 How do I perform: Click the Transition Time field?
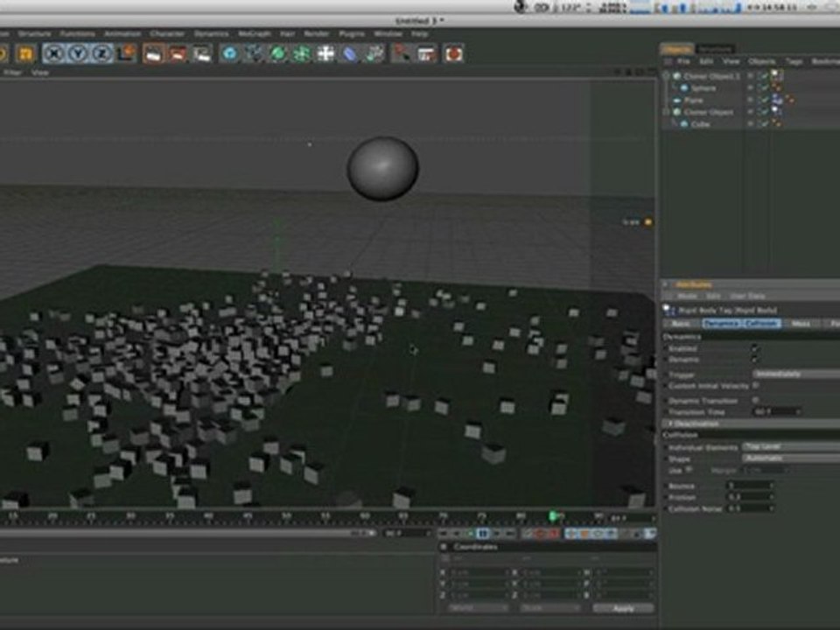[x=776, y=411]
